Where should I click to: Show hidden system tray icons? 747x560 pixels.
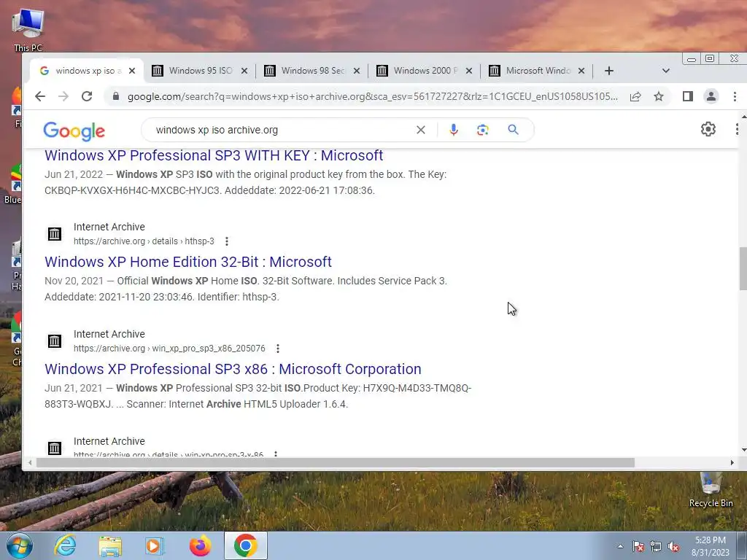click(620, 546)
